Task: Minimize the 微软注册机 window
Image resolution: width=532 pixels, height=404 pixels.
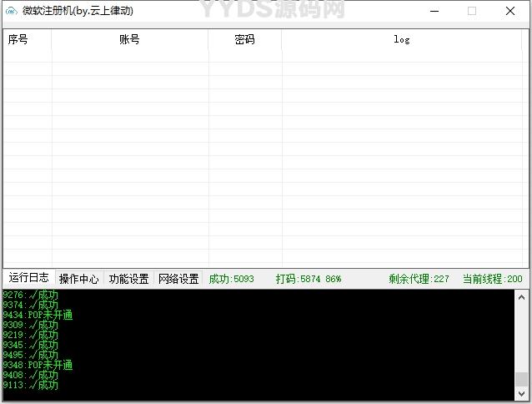Action: point(434,12)
